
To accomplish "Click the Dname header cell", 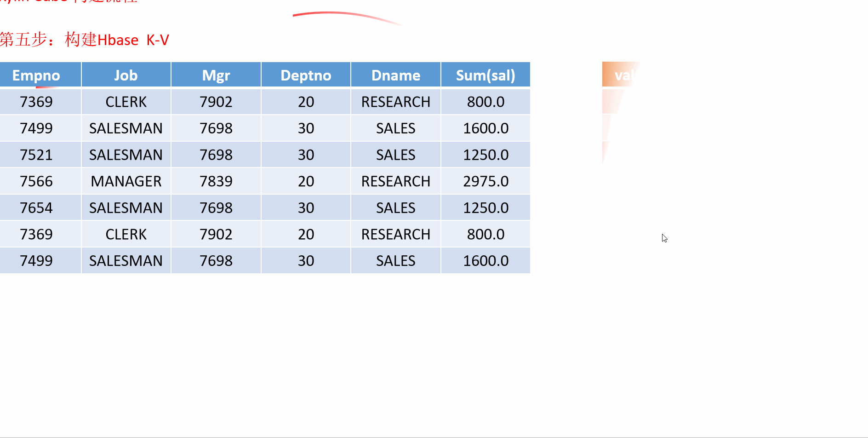I will [396, 75].
